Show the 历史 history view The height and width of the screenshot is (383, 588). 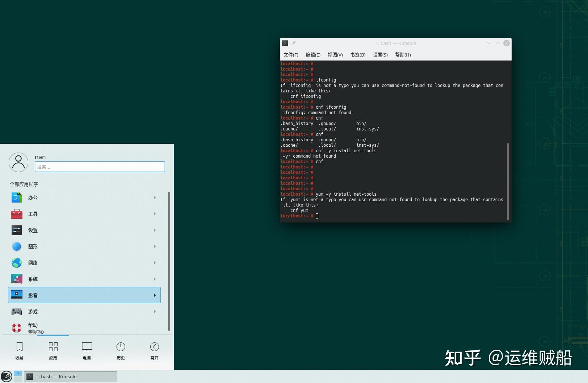(x=121, y=350)
